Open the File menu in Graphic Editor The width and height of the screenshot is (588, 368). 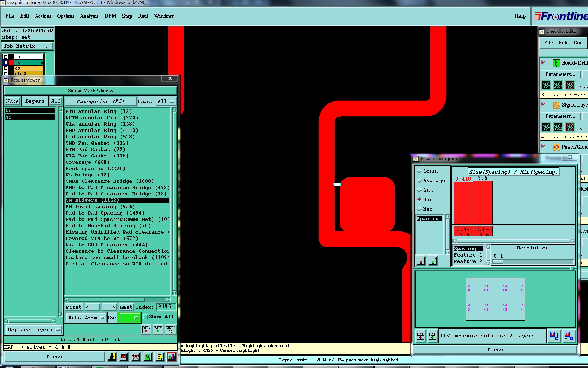(x=10, y=16)
